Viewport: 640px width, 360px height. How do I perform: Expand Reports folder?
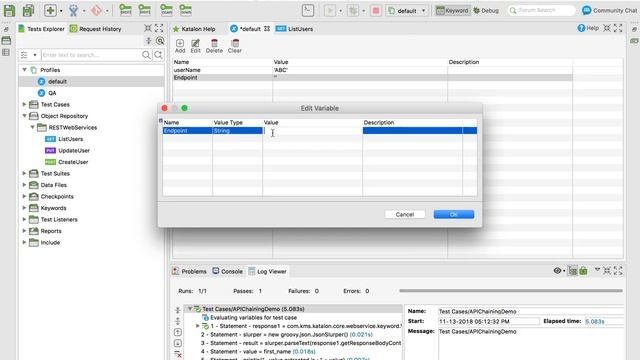(24, 231)
